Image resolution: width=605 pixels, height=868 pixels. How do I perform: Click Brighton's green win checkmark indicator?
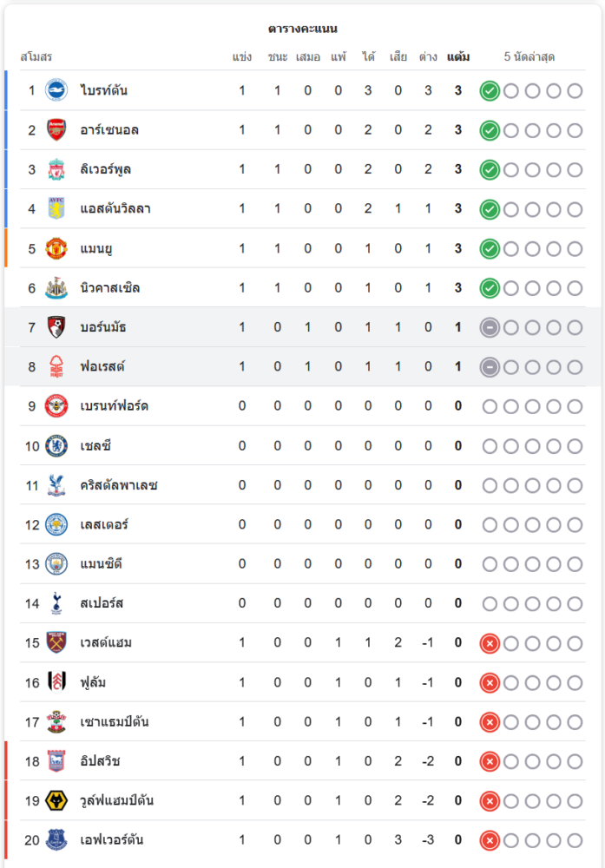click(490, 91)
